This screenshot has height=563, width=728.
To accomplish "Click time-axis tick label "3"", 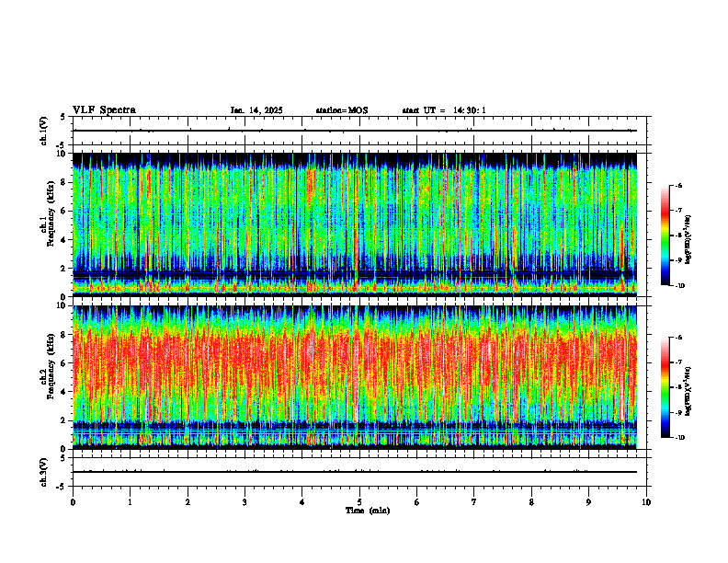I will [245, 502].
